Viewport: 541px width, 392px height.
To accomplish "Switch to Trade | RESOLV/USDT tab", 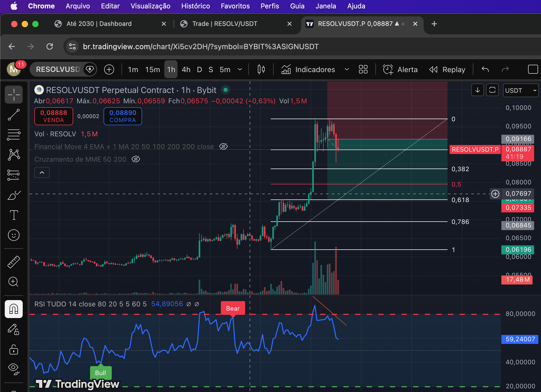I will (x=225, y=24).
